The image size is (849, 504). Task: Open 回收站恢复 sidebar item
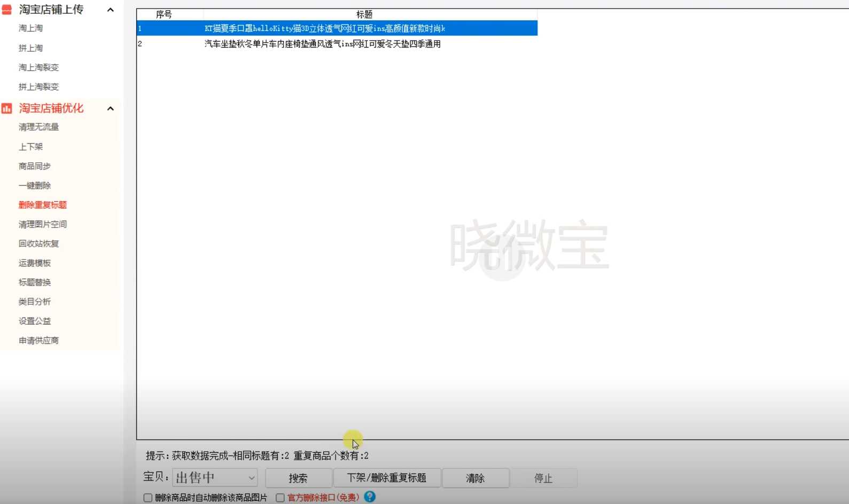[x=38, y=243]
